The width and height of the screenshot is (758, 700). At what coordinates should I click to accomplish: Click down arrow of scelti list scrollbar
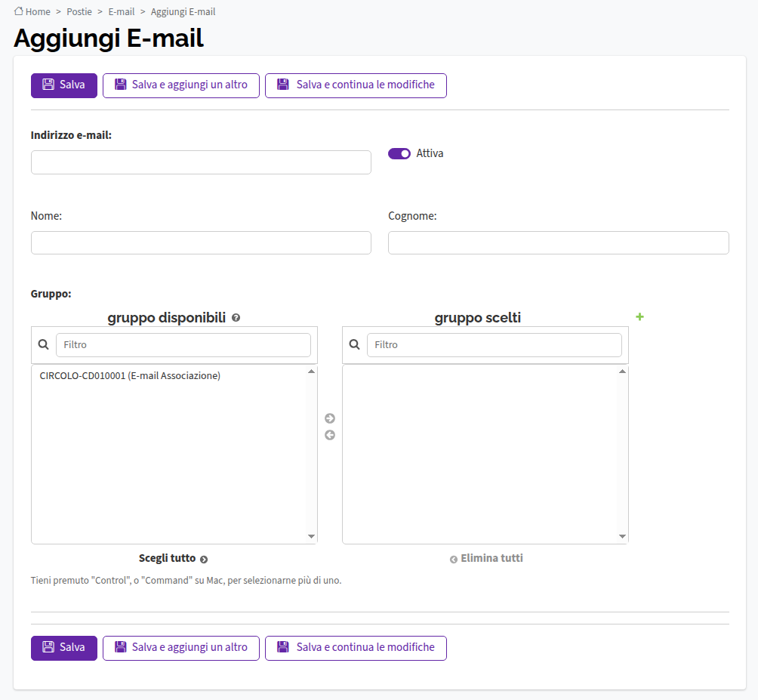tap(622, 536)
